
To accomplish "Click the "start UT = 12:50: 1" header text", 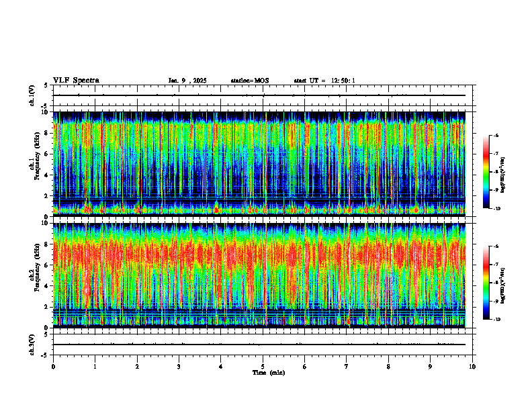I will (x=324, y=81).
